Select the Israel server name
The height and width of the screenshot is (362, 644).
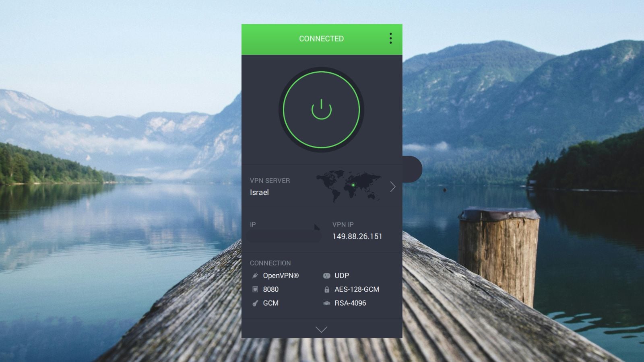point(259,192)
